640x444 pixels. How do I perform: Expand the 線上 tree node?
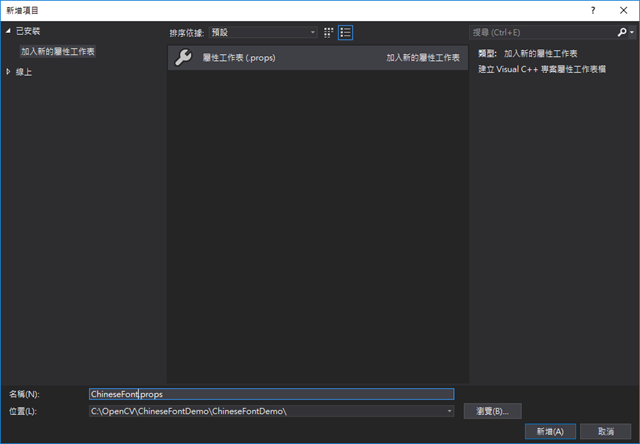(x=8, y=72)
